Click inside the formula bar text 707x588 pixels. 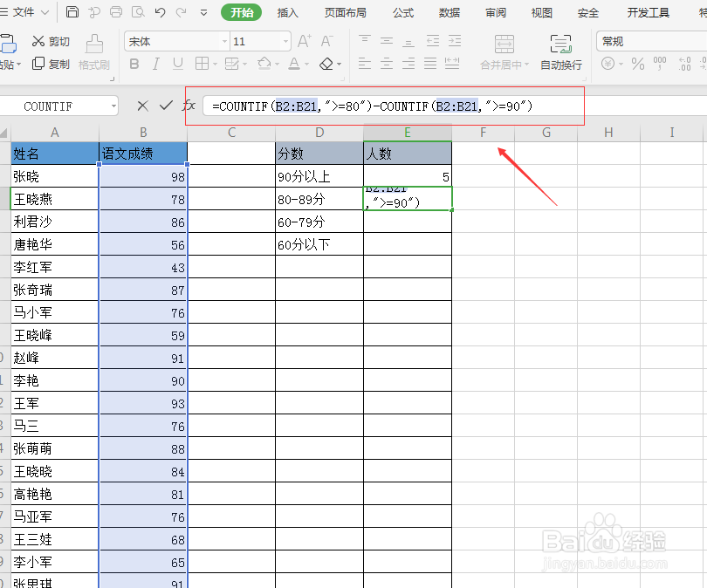(x=372, y=106)
